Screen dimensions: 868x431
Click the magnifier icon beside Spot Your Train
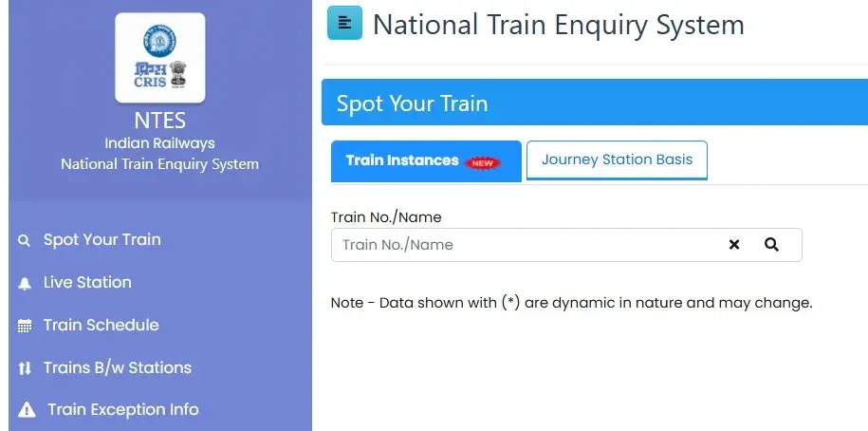coord(24,240)
